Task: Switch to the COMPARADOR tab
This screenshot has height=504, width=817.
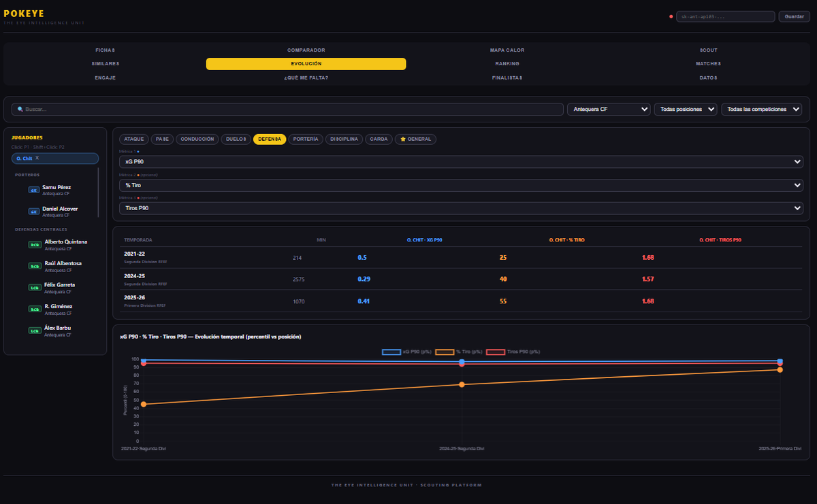Action: coord(306,50)
